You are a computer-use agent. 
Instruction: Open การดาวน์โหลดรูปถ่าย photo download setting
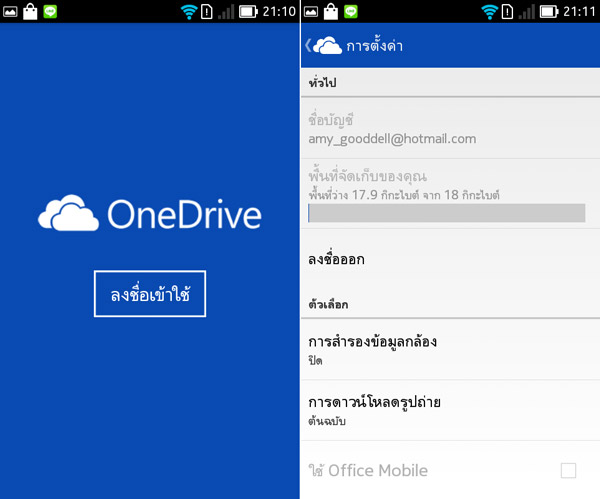[x=450, y=410]
